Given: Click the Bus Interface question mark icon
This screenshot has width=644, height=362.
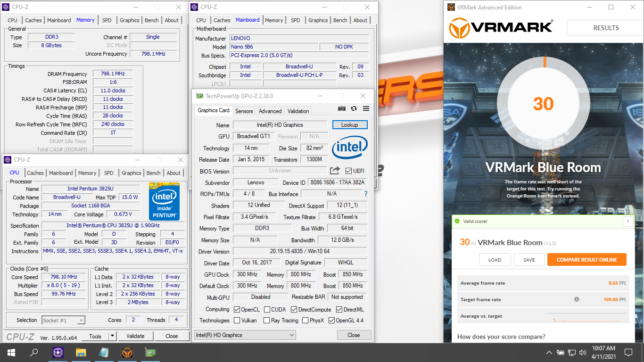Looking at the screenshot, I should [x=366, y=194].
